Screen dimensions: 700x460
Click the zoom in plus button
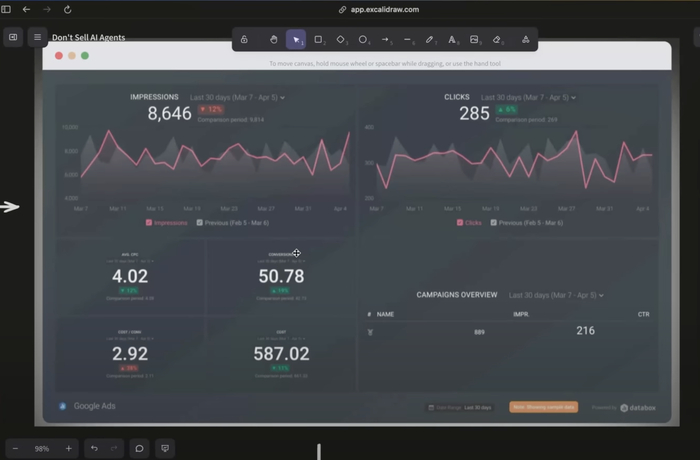pos(68,448)
